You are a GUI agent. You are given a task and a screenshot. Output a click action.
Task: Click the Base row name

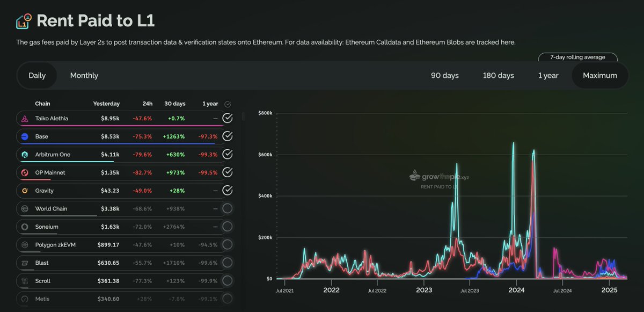click(42, 136)
